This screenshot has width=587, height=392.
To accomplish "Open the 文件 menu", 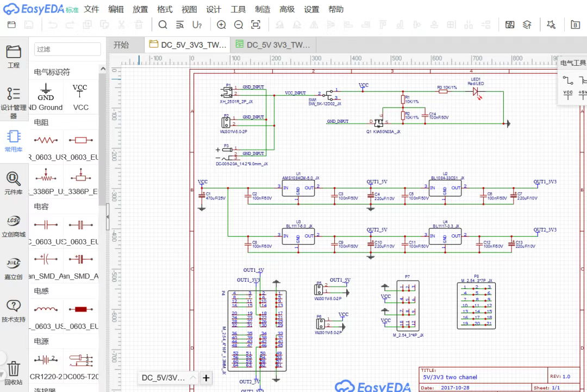I will pyautogui.click(x=92, y=9).
